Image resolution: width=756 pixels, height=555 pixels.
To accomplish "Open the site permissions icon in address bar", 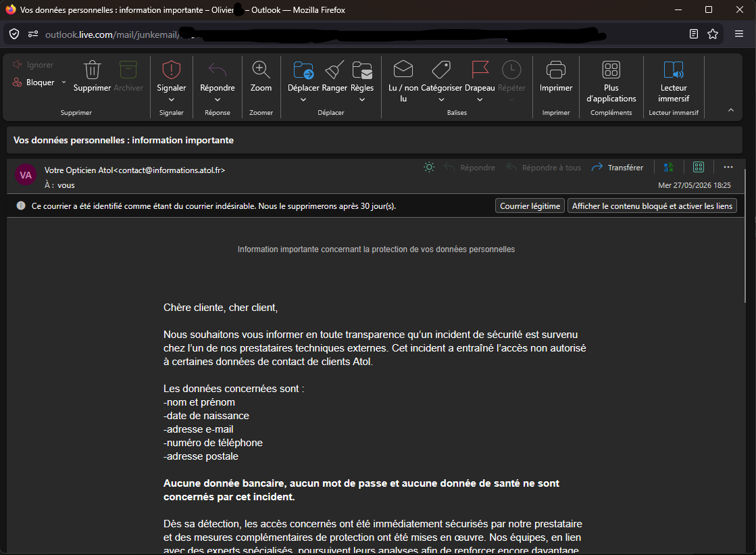I will click(33, 34).
